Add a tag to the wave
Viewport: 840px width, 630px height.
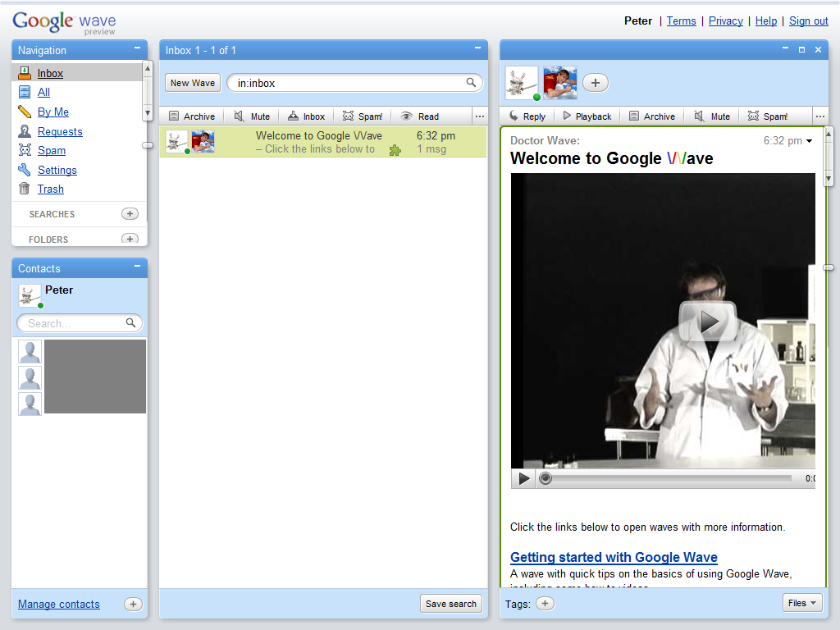tap(545, 603)
